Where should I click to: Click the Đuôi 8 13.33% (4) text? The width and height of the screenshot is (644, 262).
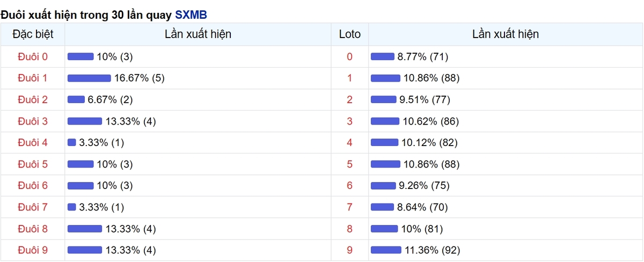pos(131,228)
